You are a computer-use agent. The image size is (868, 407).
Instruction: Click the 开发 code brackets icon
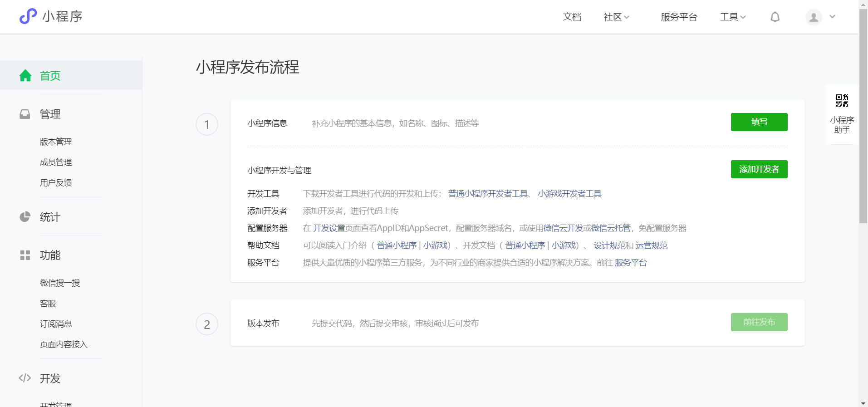(25, 378)
